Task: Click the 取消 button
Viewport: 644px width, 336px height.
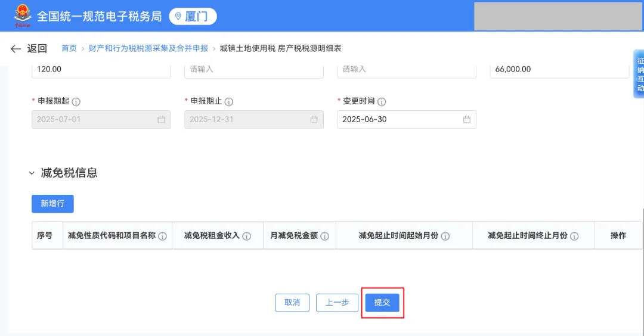Action: (292, 303)
